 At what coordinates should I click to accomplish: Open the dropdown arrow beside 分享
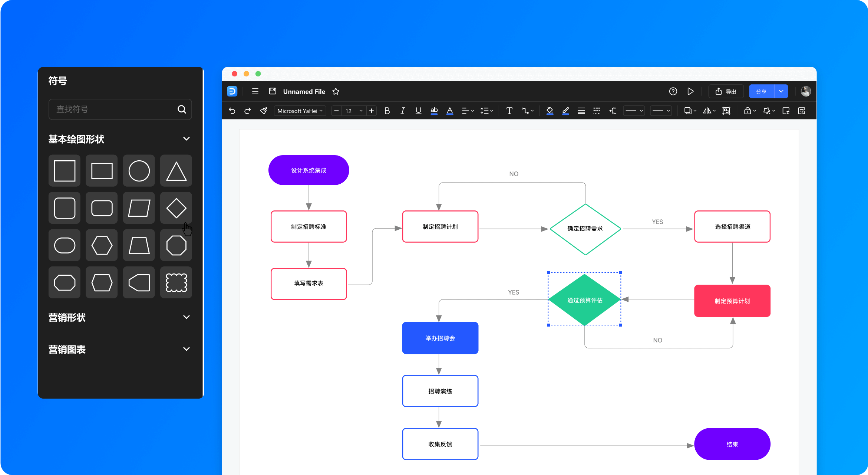point(781,91)
